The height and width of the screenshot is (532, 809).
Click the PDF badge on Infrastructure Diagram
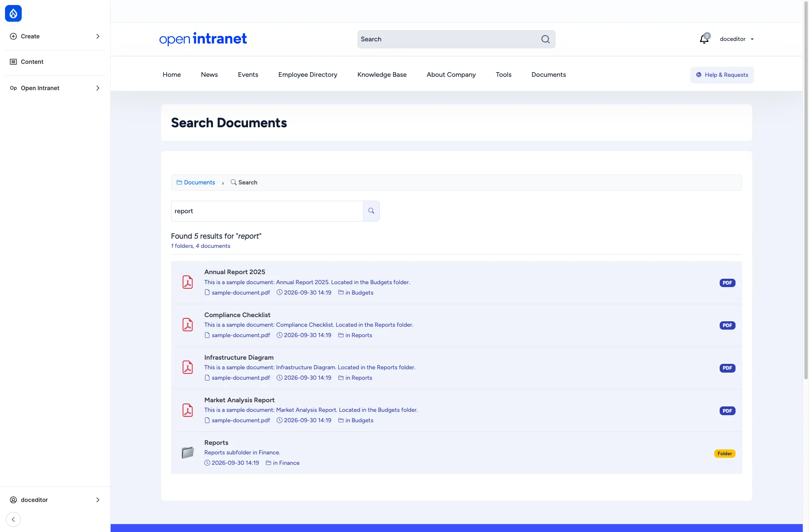click(727, 368)
